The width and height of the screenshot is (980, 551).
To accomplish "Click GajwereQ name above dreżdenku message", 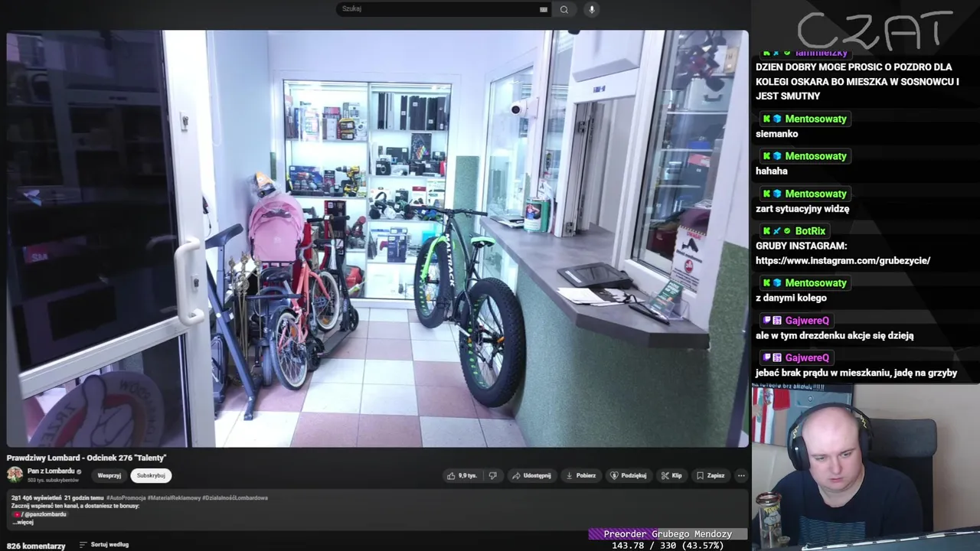I will click(807, 321).
